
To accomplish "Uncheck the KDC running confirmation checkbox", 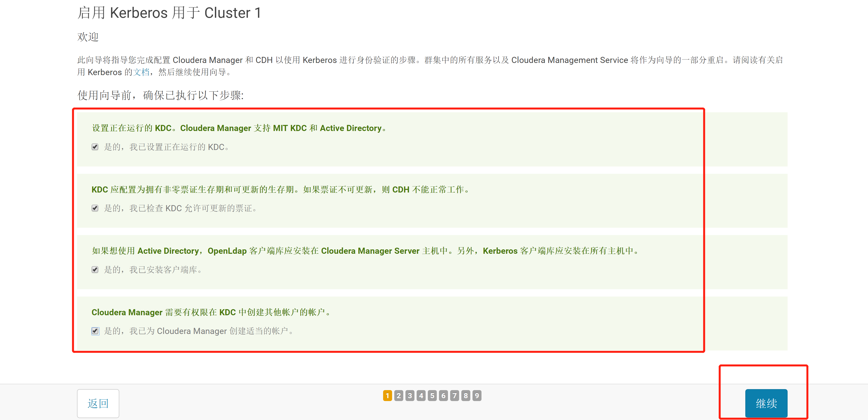I will pyautogui.click(x=95, y=147).
